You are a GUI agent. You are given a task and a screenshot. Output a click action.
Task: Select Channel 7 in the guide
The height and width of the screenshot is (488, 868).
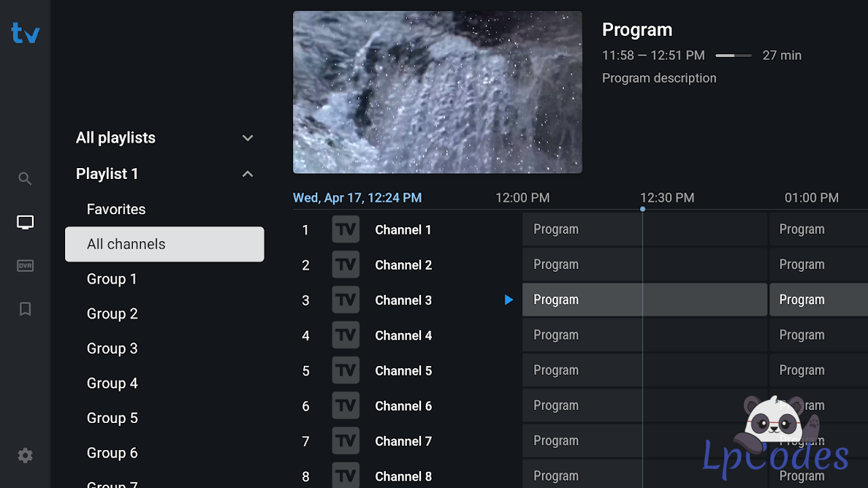click(x=403, y=441)
